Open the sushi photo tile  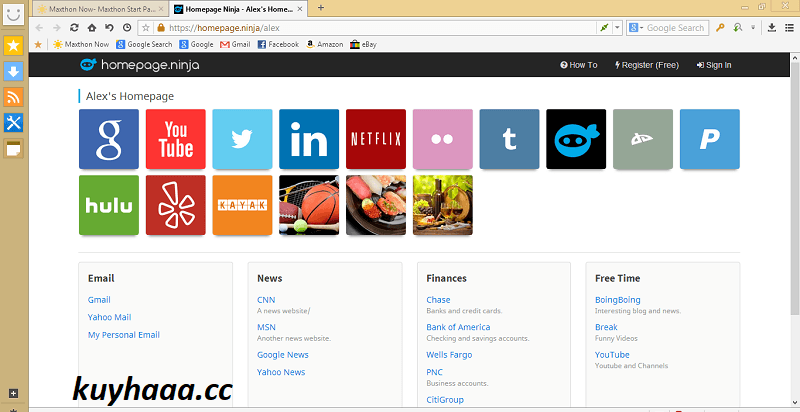376,205
